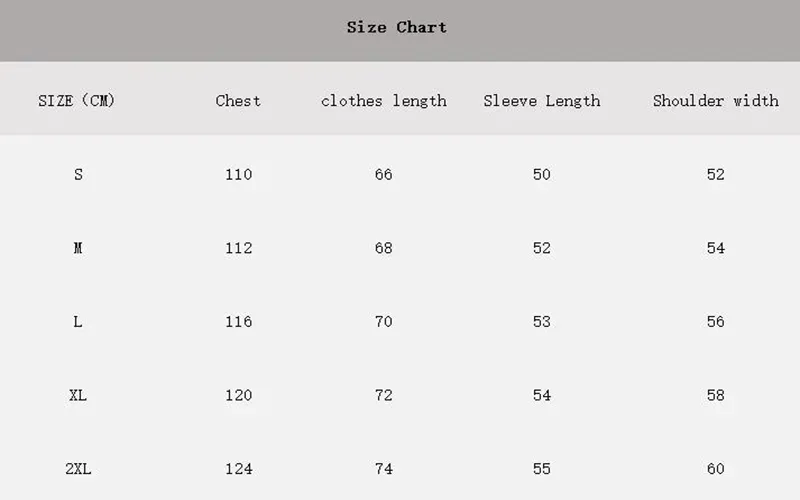
Task: Click chest value 116 in L row
Action: (239, 321)
